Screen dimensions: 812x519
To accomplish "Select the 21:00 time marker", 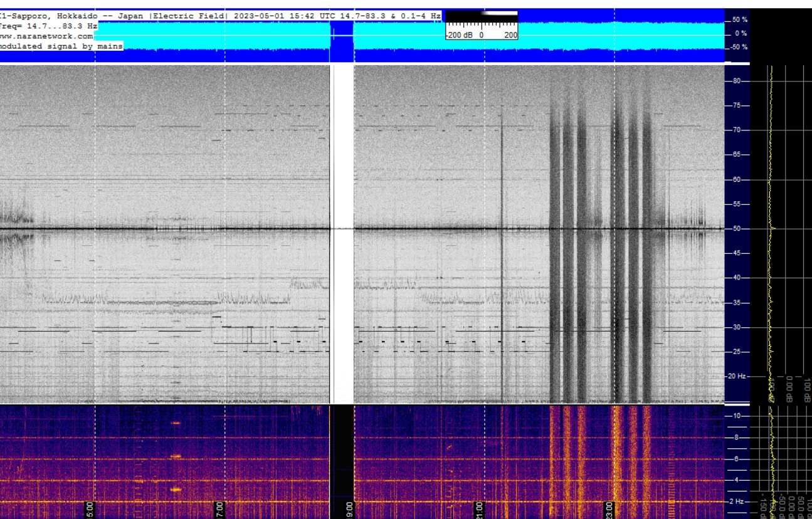I will [480, 510].
